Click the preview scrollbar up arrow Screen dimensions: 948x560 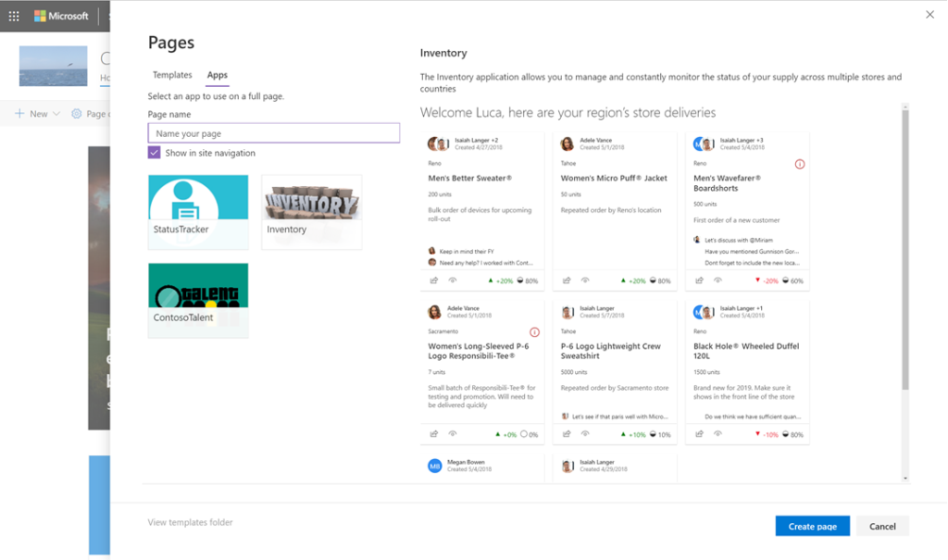point(904,107)
